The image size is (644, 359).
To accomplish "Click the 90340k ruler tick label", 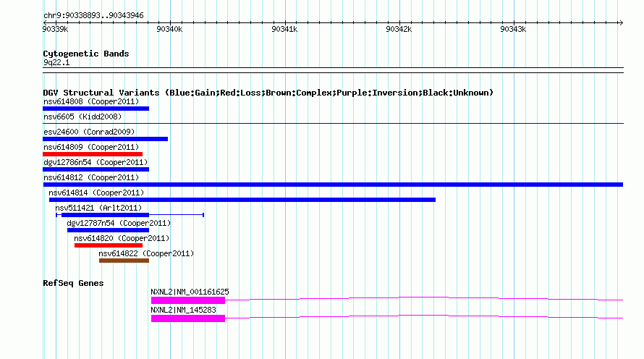I will point(169,29).
